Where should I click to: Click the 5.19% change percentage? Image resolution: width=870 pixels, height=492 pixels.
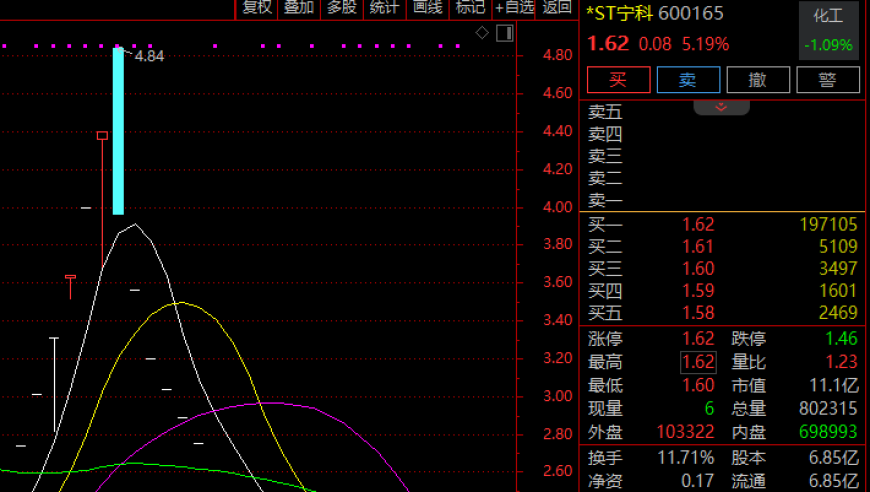click(x=705, y=44)
